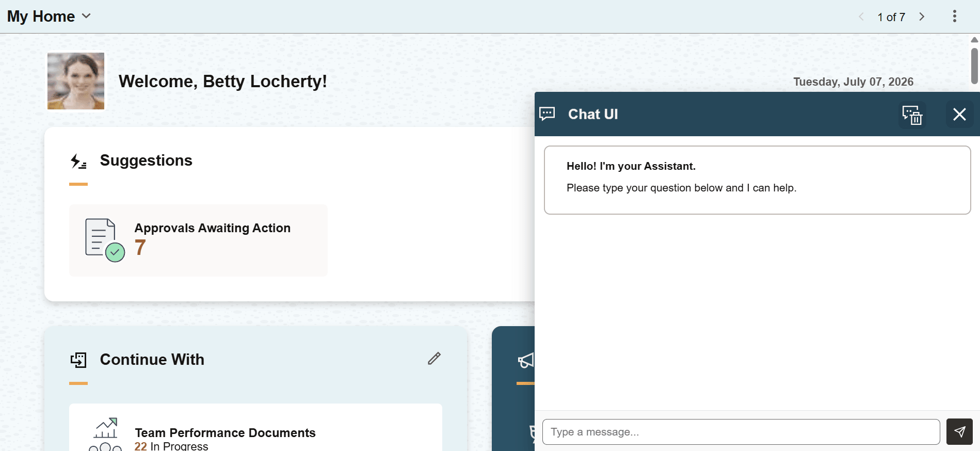This screenshot has height=451, width=980.
Task: Click 'Hello! I'm your Assistant.' message
Action: [631, 166]
